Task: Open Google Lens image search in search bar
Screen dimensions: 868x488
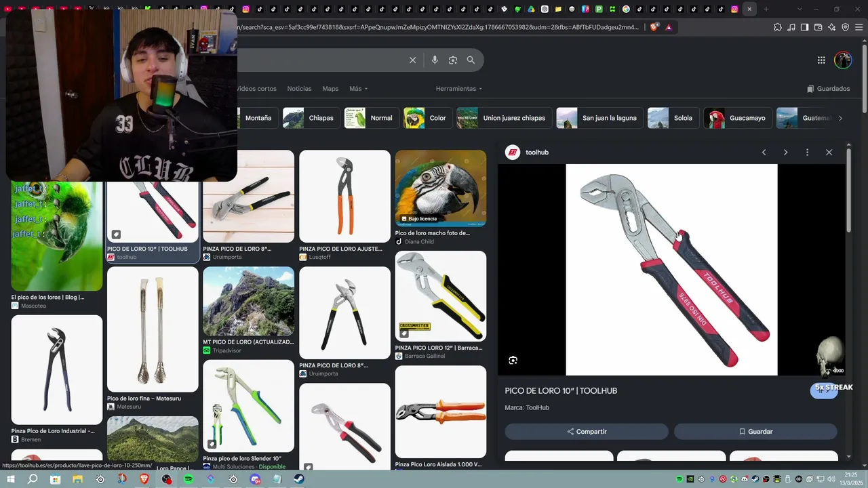Action: (453, 60)
